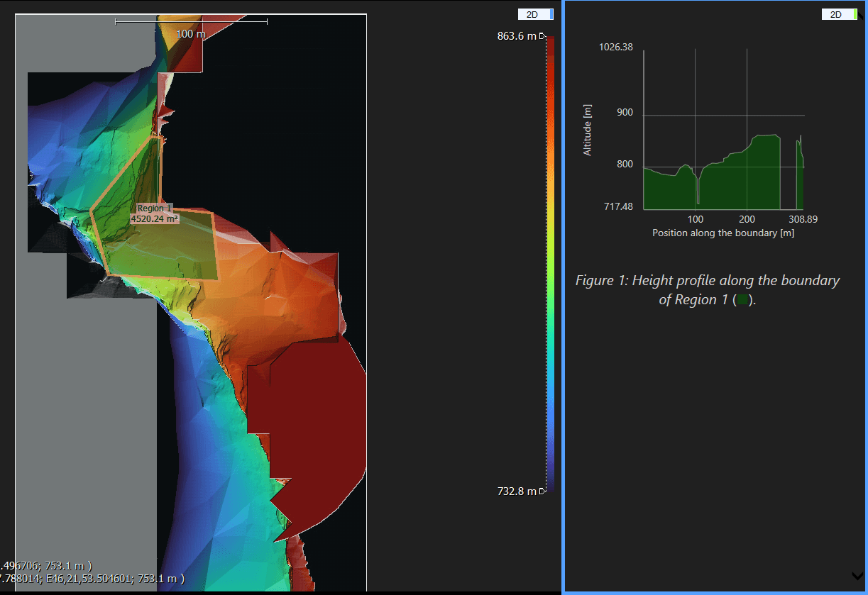
Task: Click the green swatch in figure caption
Action: click(x=742, y=300)
